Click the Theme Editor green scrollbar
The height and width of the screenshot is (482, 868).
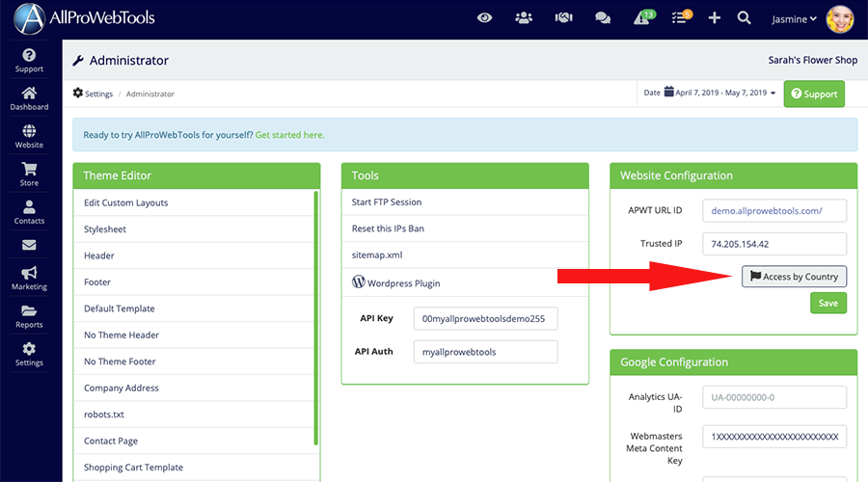pos(316,318)
